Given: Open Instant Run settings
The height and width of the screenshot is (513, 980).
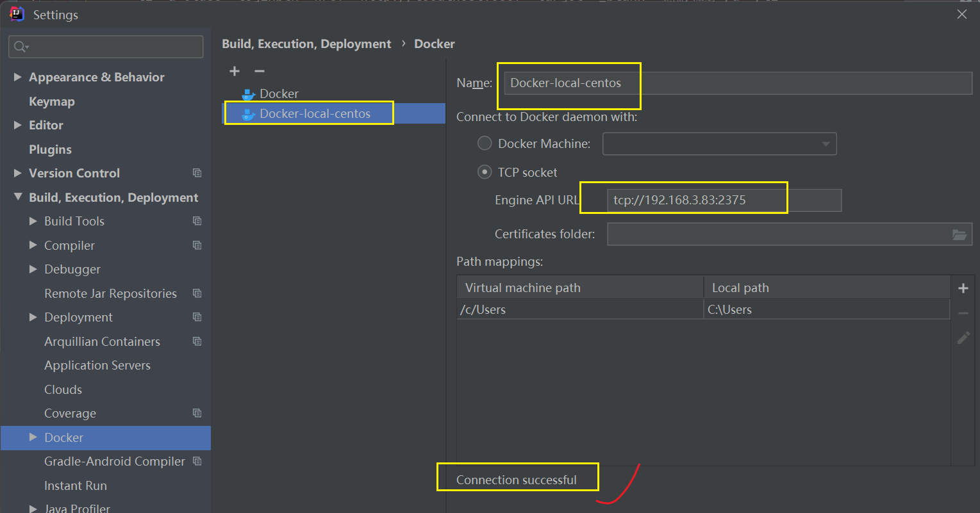Looking at the screenshot, I should [76, 485].
